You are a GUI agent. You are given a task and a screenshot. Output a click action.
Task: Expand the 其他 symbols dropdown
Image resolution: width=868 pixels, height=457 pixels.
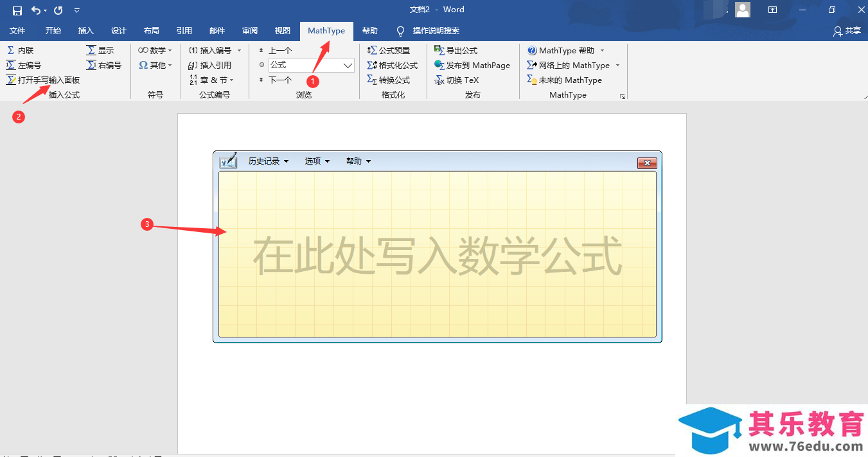coord(155,65)
